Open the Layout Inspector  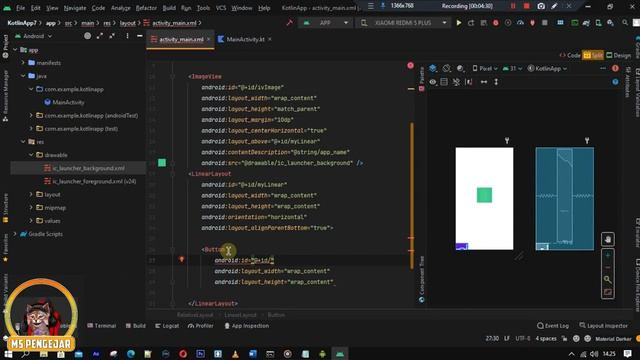click(603, 326)
